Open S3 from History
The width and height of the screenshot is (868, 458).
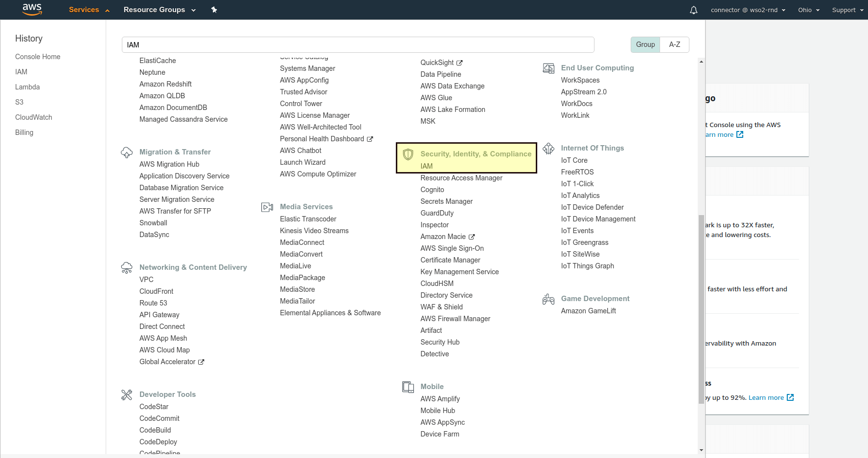(x=19, y=102)
